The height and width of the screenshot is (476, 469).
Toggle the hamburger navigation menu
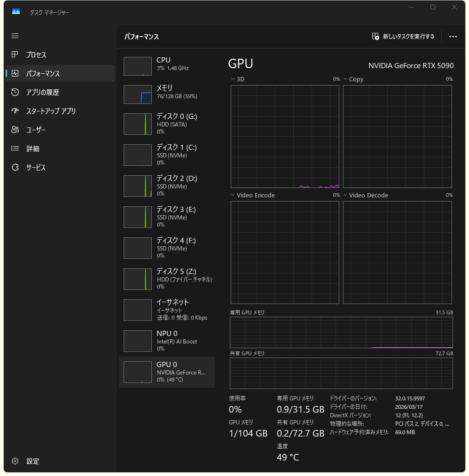tap(15, 36)
